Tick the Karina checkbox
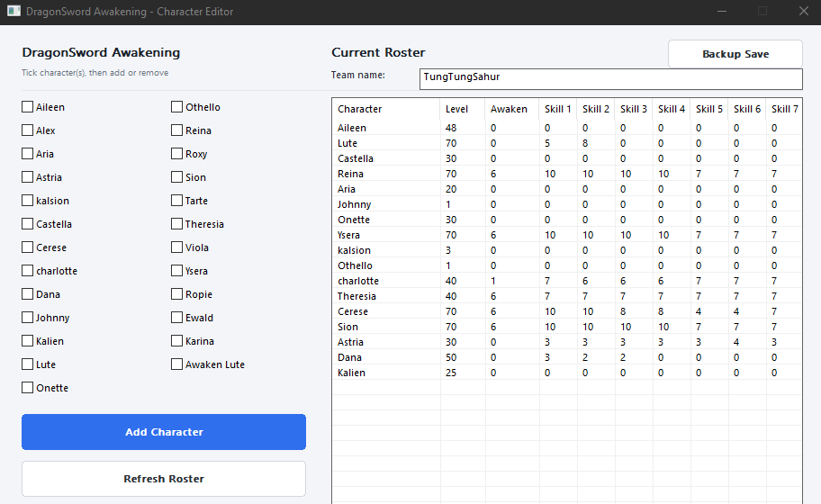The image size is (821, 504). tap(176, 341)
